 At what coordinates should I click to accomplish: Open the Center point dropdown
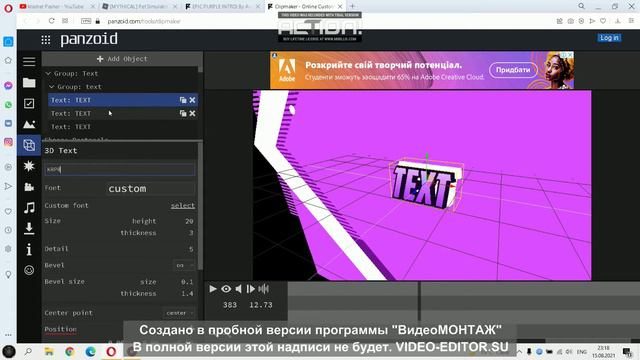click(179, 313)
